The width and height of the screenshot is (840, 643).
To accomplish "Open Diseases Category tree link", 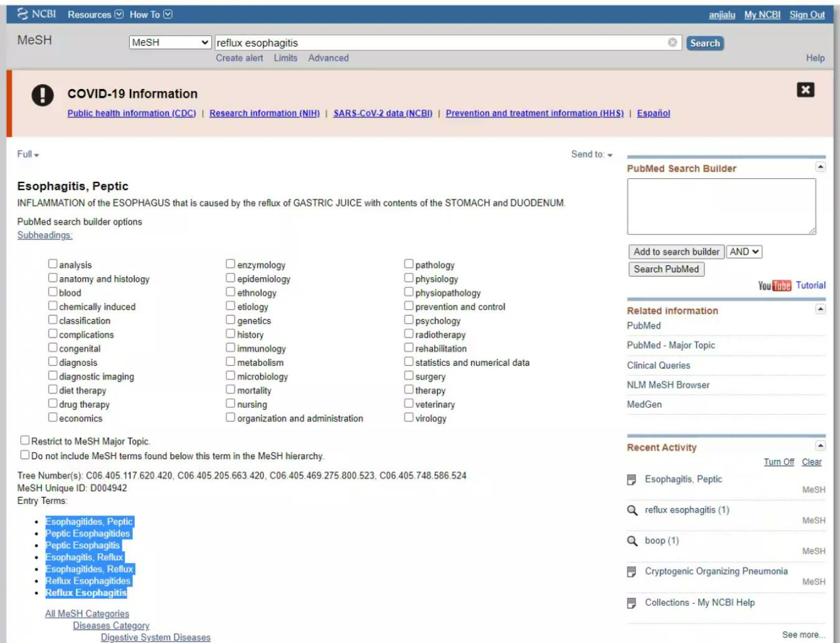I will pos(111,626).
